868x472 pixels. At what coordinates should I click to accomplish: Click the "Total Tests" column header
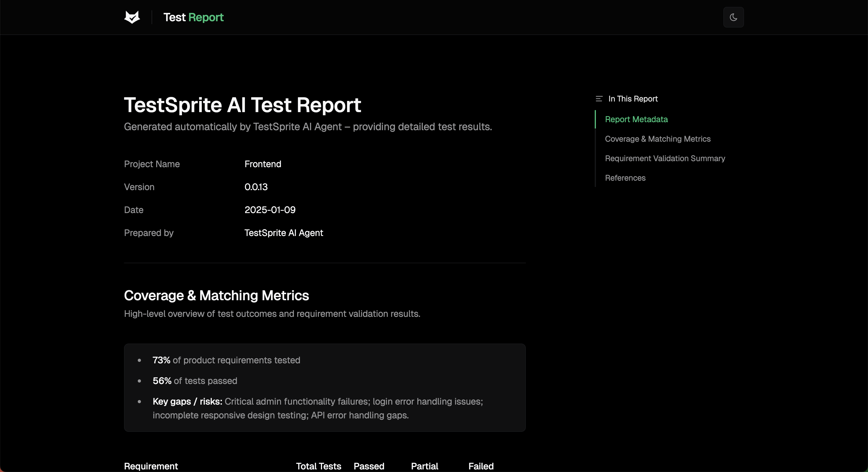tap(318, 466)
